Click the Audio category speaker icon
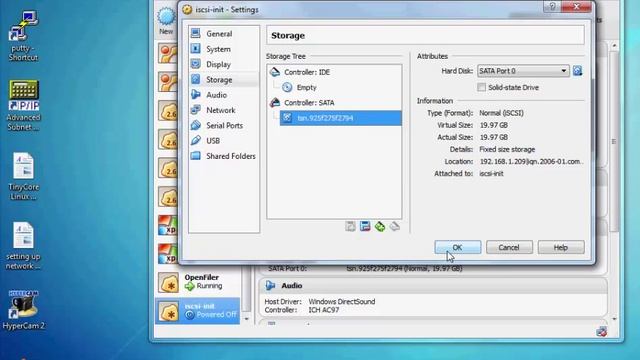Screen dimensions: 640x360 196,95
